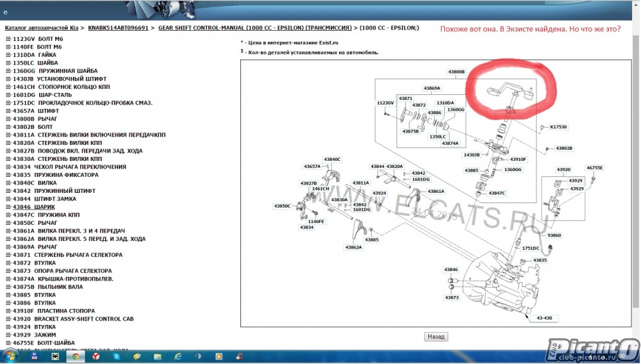Image resolution: width=641 pixels, height=364 pixels.
Task: Expand the 43834 ЧЕХОЛ РЫЧАГА ПЕРЕКЛЮЧЕНИЯ node
Action: point(8,167)
